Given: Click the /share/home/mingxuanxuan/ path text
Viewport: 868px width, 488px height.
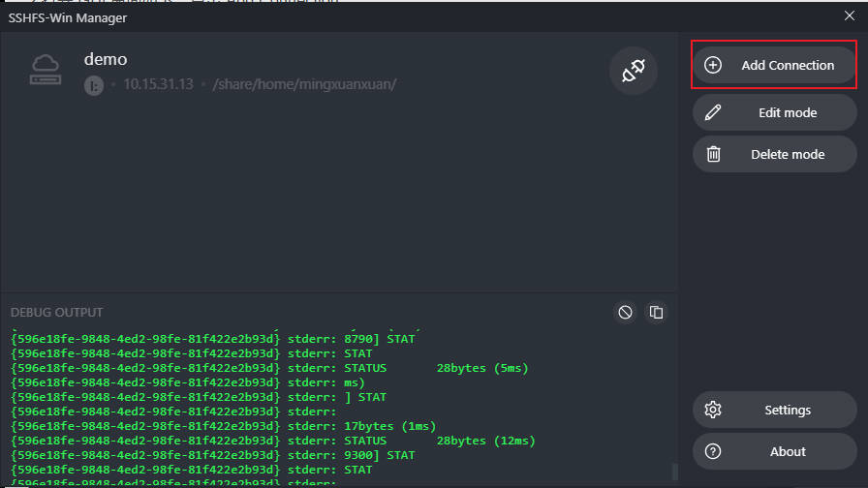Looking at the screenshot, I should click(304, 84).
